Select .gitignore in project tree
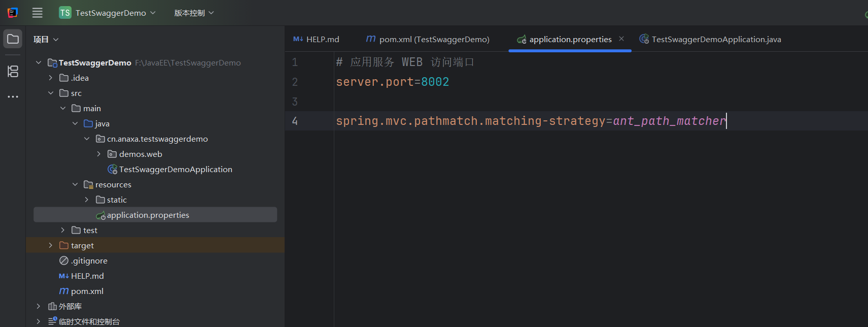The image size is (868, 327). point(89,260)
